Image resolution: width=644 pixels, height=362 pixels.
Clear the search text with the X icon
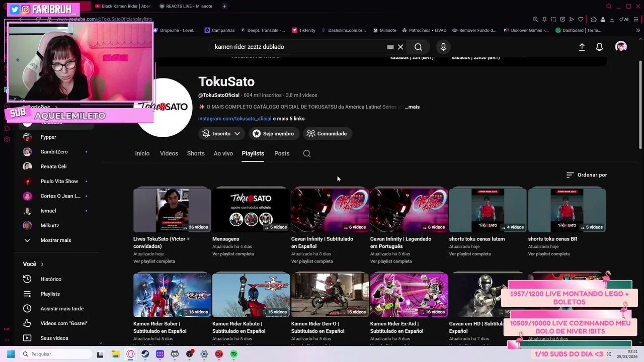(x=400, y=47)
